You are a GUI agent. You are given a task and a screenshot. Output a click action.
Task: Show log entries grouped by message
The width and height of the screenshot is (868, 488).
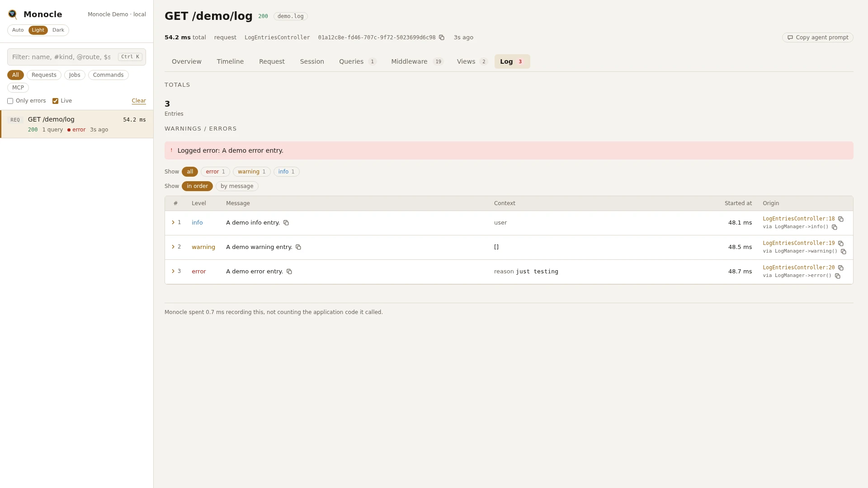pyautogui.click(x=237, y=186)
